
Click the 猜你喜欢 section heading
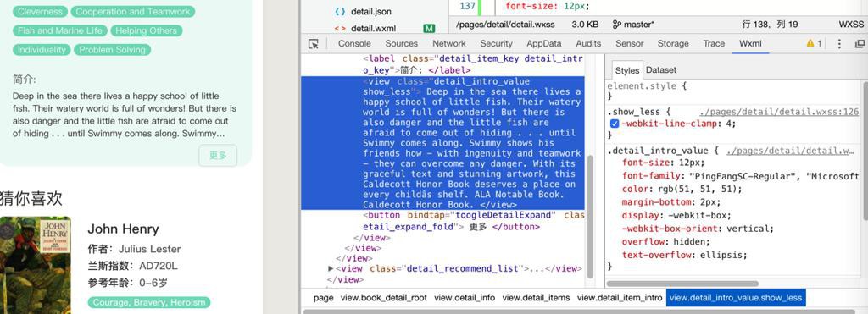click(x=31, y=198)
